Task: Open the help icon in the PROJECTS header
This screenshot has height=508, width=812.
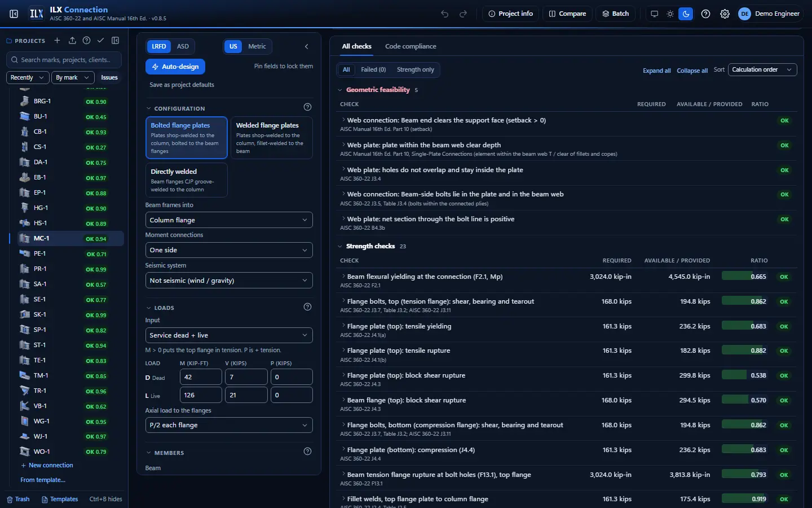Action: [86, 41]
